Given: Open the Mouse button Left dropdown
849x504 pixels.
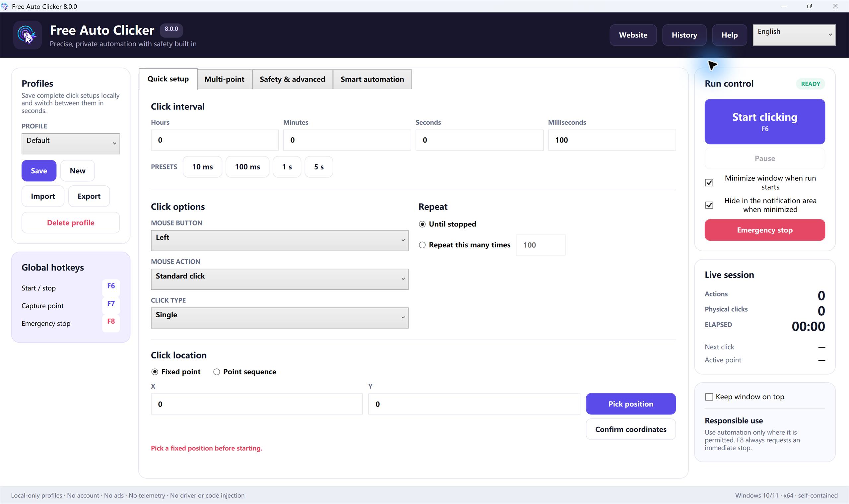Looking at the screenshot, I should pos(280,241).
